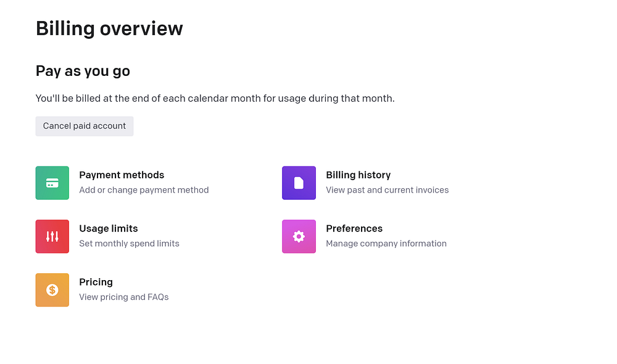This screenshot has width=617, height=364.
Task: Click the orange dollar coin pricing icon
Action: 52,290
